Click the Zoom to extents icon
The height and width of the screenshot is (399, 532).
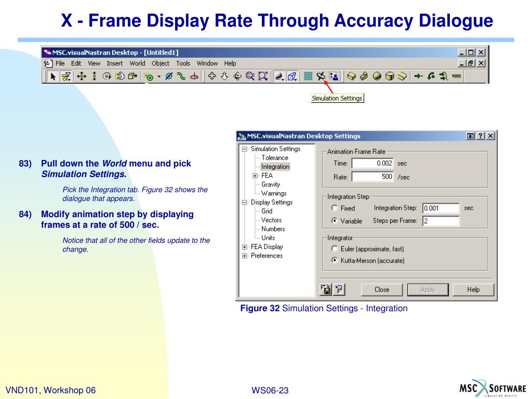click(263, 76)
